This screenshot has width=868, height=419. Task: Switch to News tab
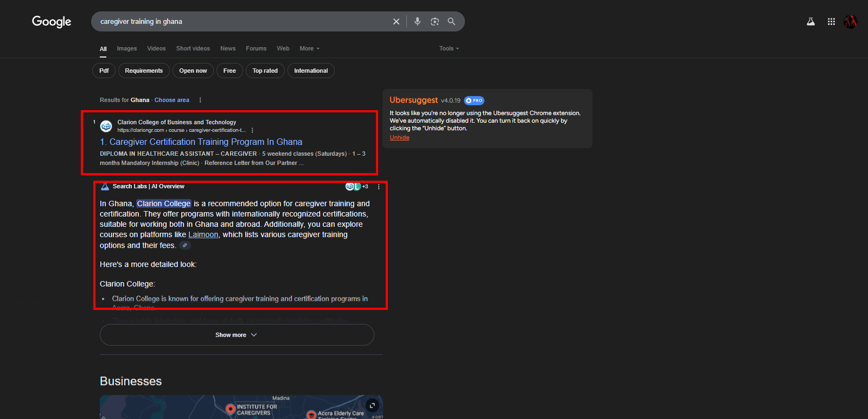(228, 49)
